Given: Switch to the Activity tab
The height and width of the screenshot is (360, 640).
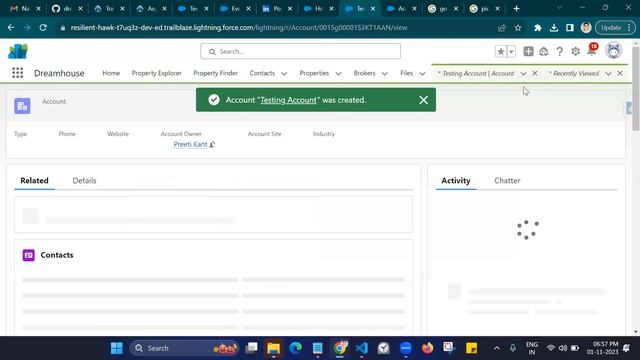Looking at the screenshot, I should (x=456, y=180).
